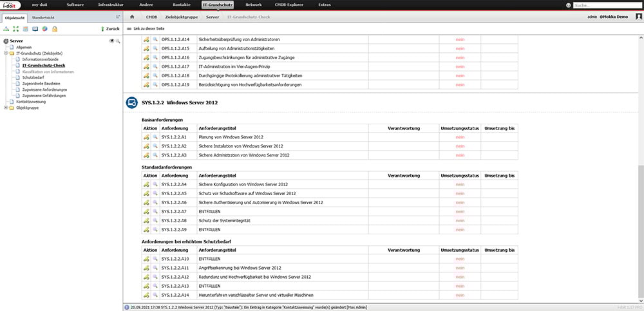The width and height of the screenshot is (644, 311).
Task: Click the SYS.1.2.2 Windows Server module icon
Action: [x=131, y=103]
